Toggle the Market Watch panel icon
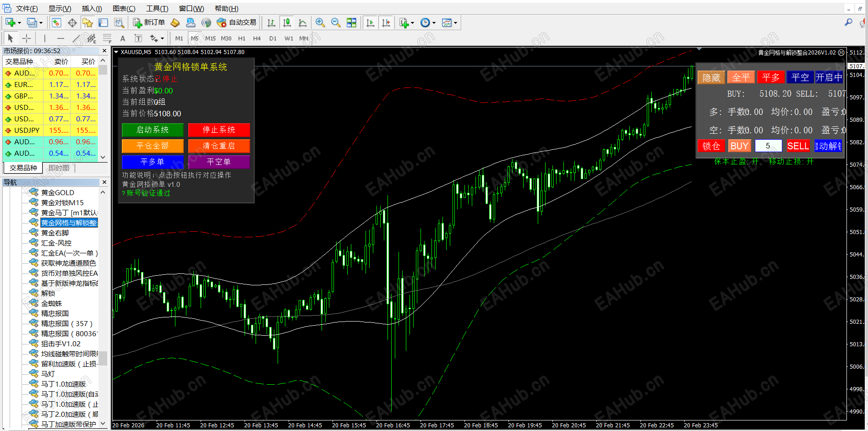868x431 pixels. (56, 22)
